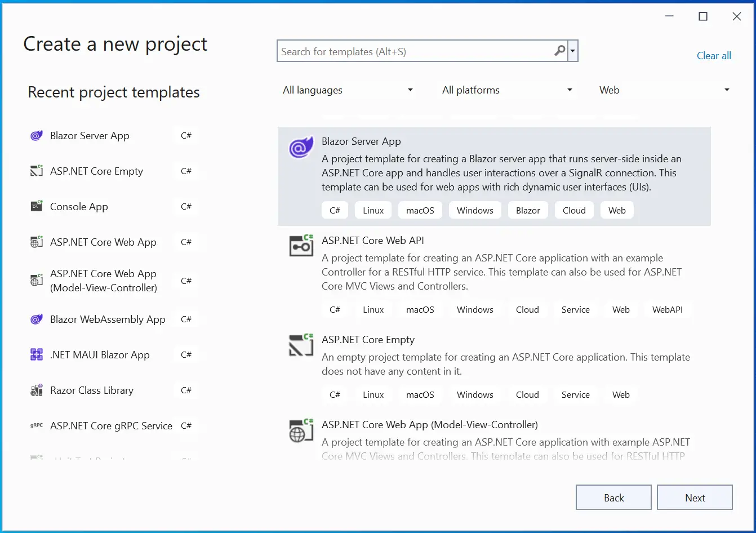Click the search magnifier icon
Screen dimensions: 756x533
559,51
